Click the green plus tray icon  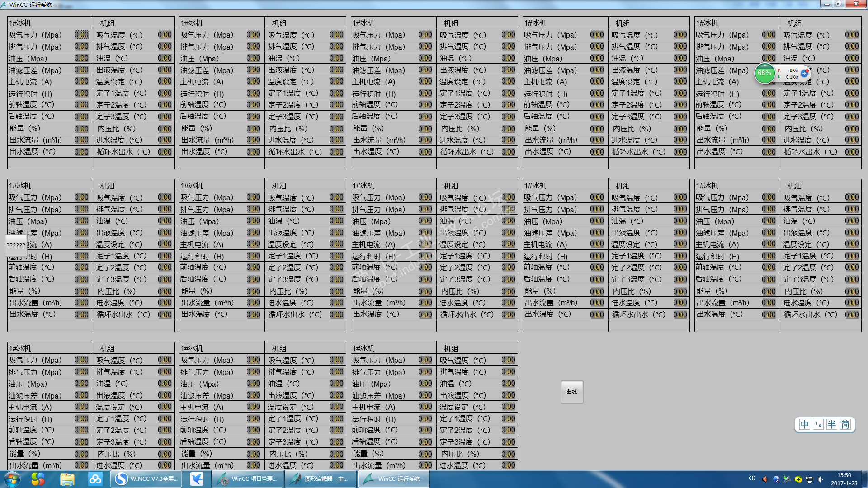[x=798, y=479]
